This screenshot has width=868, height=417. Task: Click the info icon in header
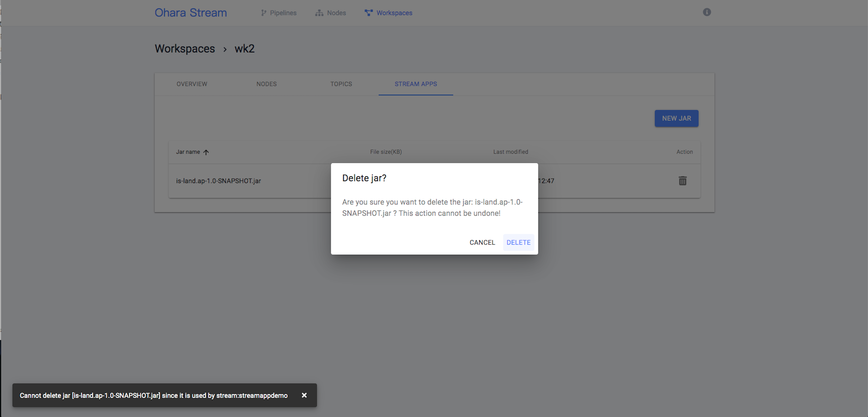point(707,12)
